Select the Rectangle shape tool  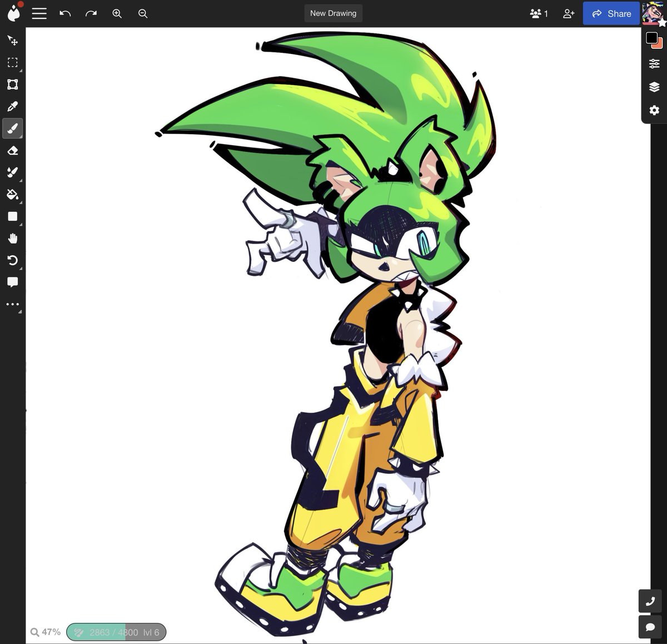tap(12, 216)
